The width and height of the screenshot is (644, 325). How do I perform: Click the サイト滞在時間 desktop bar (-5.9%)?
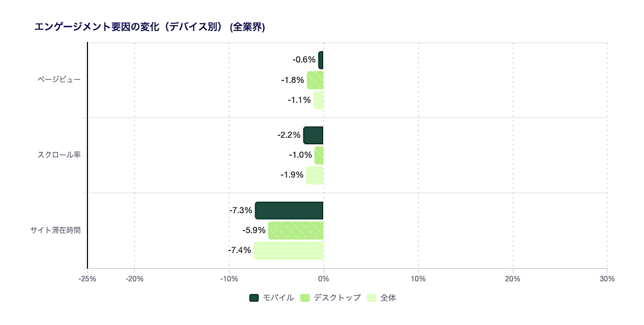tap(296, 231)
